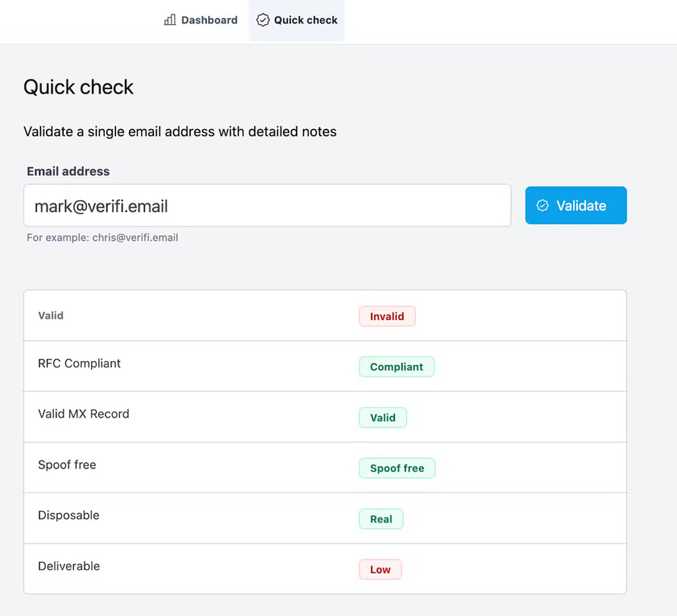
Task: Click the Disposable row label
Action: click(x=69, y=516)
